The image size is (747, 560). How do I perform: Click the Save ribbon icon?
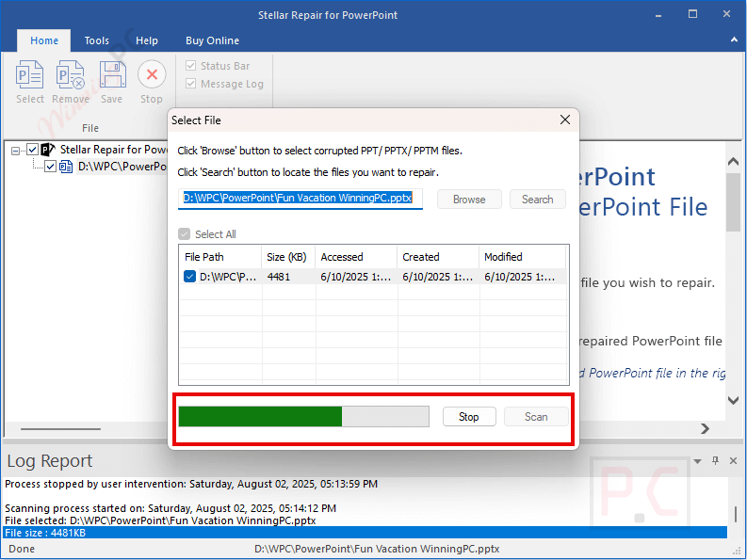(112, 75)
